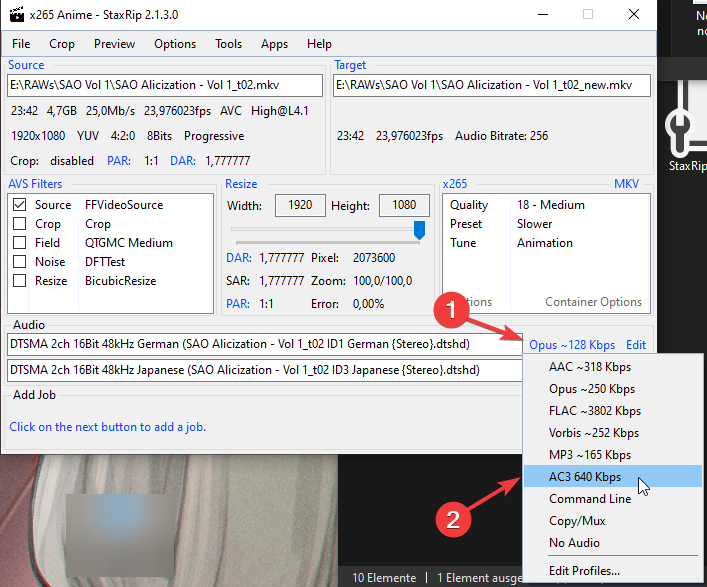Open the Options menu
707x587 pixels.
tap(175, 44)
